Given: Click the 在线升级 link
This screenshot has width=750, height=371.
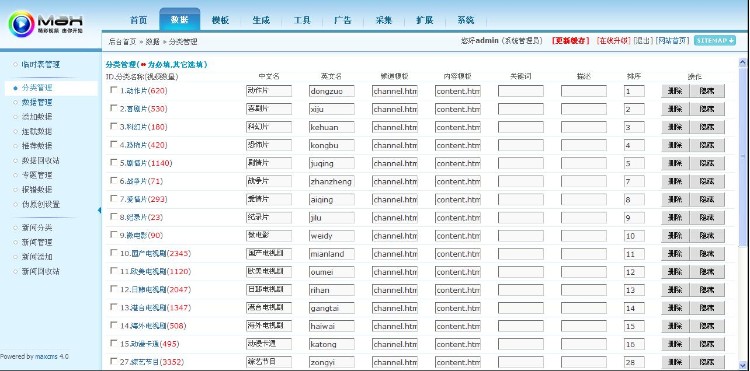Looking at the screenshot, I should [x=614, y=41].
